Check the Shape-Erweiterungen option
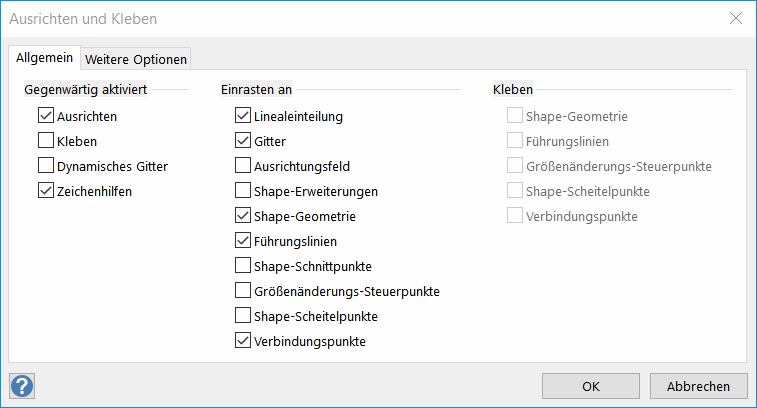757x408 pixels. point(243,191)
